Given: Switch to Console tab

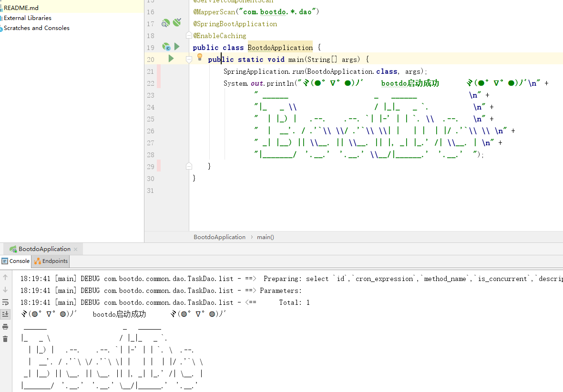Looking at the screenshot, I should (15, 261).
